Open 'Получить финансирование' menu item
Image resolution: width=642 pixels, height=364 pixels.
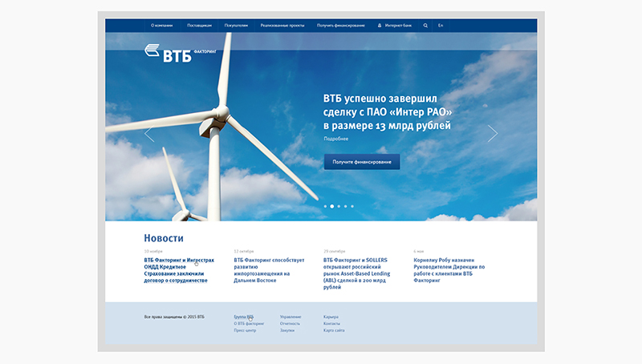[x=340, y=26]
